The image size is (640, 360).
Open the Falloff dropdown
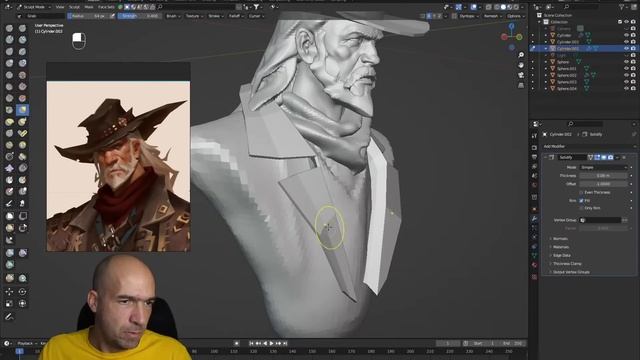[x=236, y=16]
